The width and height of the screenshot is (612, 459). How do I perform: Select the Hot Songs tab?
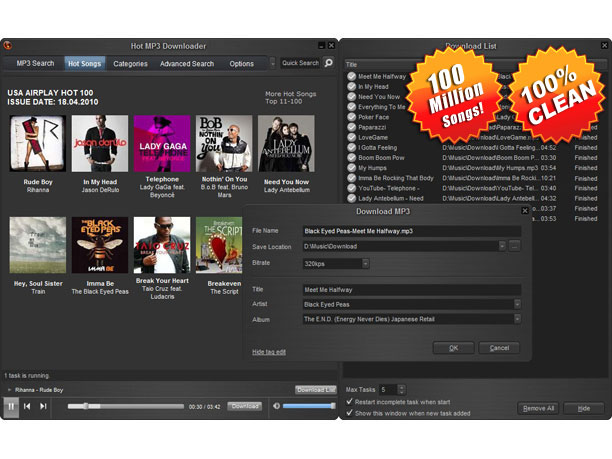85,64
